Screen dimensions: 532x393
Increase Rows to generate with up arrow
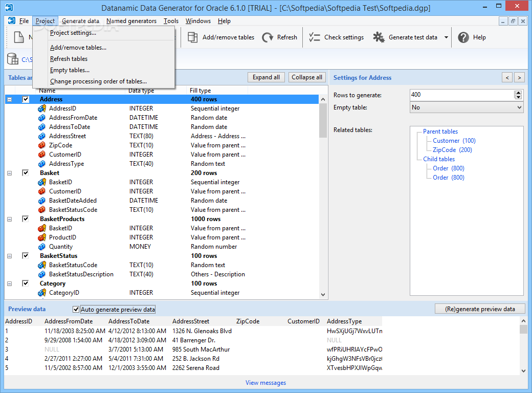[518, 93]
